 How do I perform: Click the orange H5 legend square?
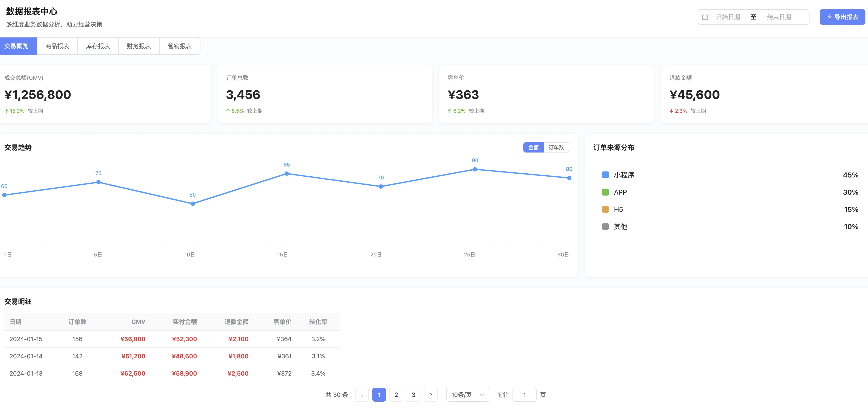(x=605, y=209)
